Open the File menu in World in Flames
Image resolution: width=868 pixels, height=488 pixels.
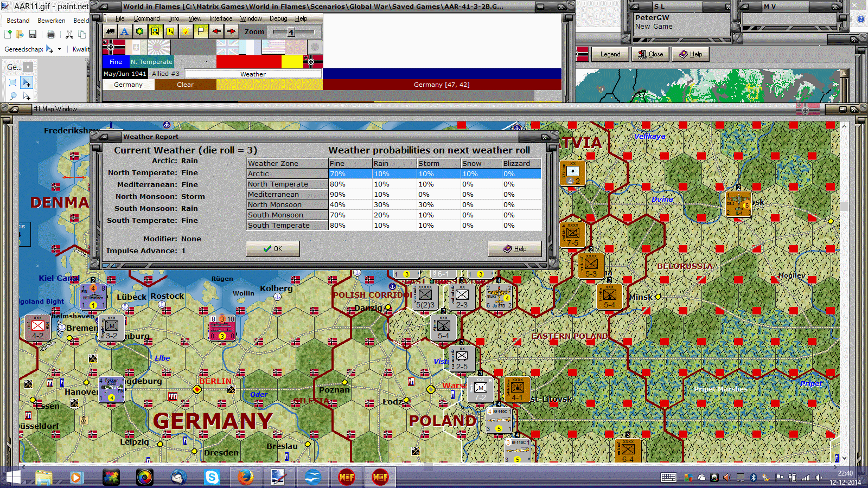(x=120, y=18)
